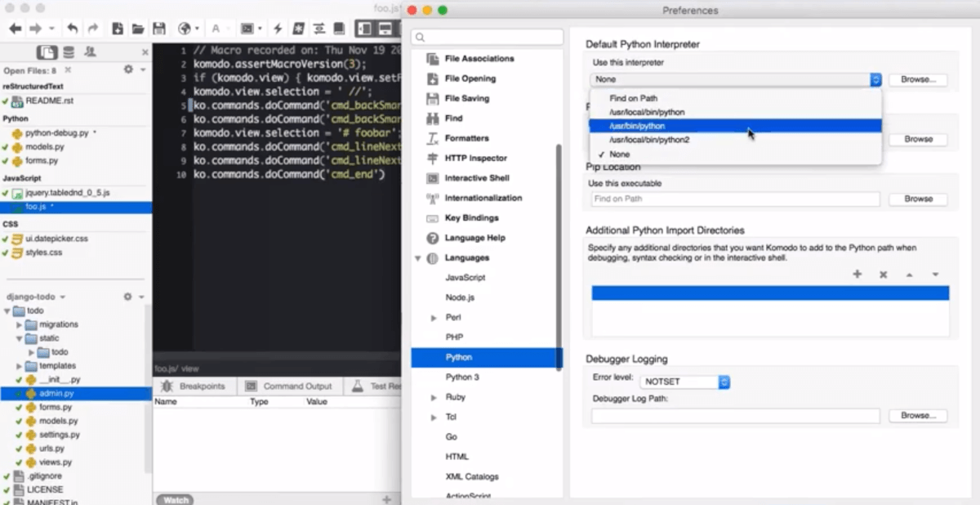Expand the Tcl language preferences
Screen dimensions: 980x505
coord(434,418)
